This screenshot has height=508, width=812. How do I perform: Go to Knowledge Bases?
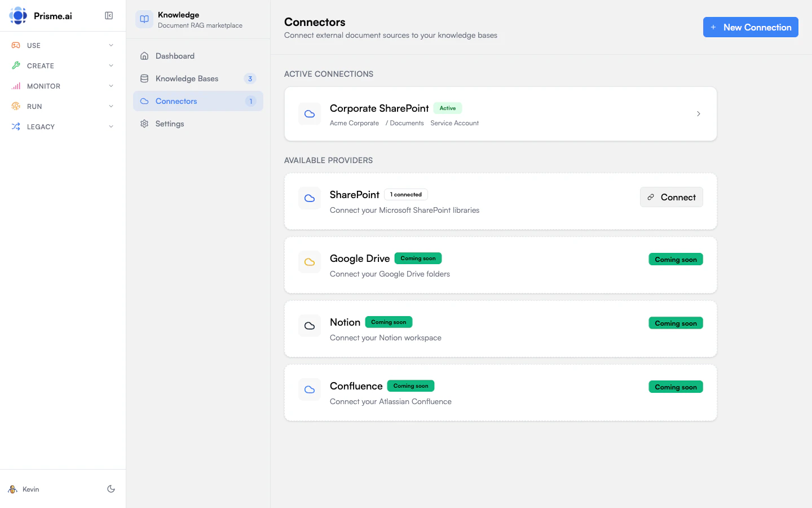198,78
